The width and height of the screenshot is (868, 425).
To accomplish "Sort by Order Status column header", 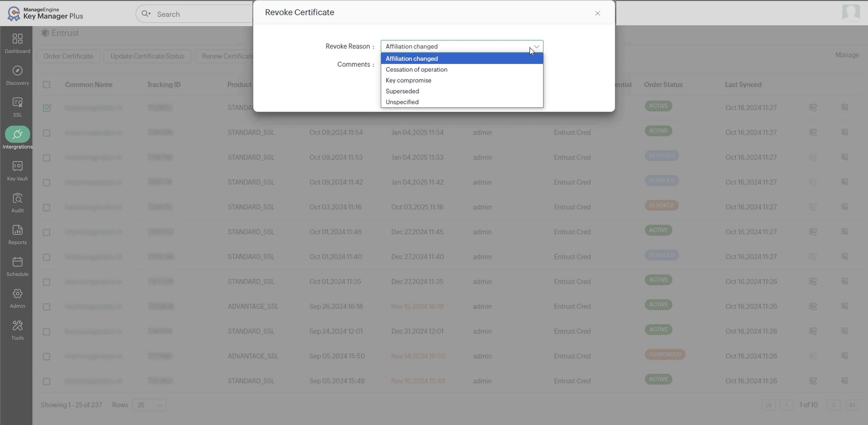I will tap(663, 85).
